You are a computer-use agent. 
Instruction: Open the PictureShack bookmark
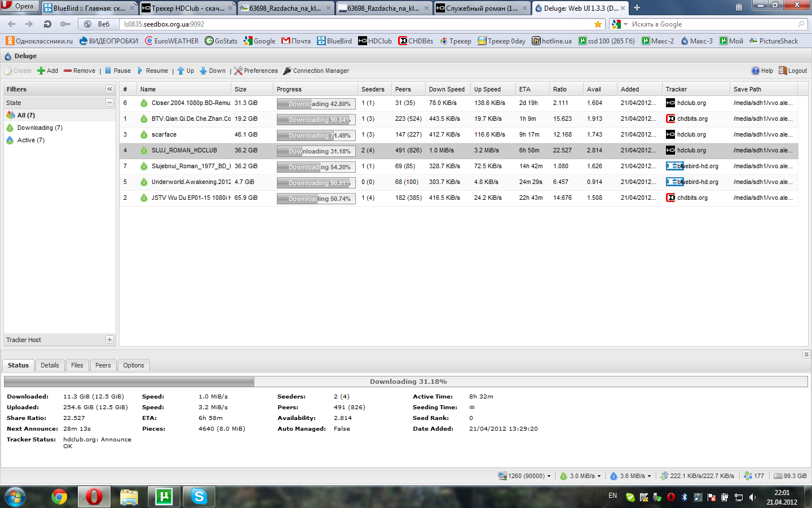(774, 41)
